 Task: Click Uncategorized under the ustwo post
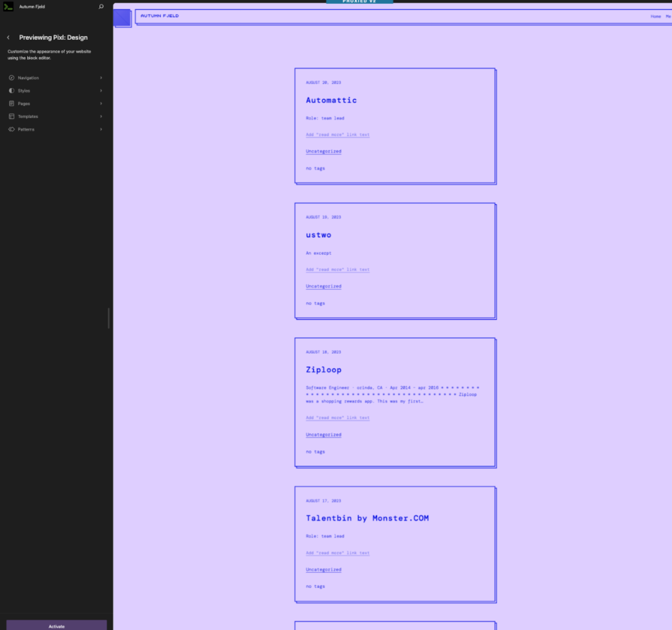pos(323,286)
